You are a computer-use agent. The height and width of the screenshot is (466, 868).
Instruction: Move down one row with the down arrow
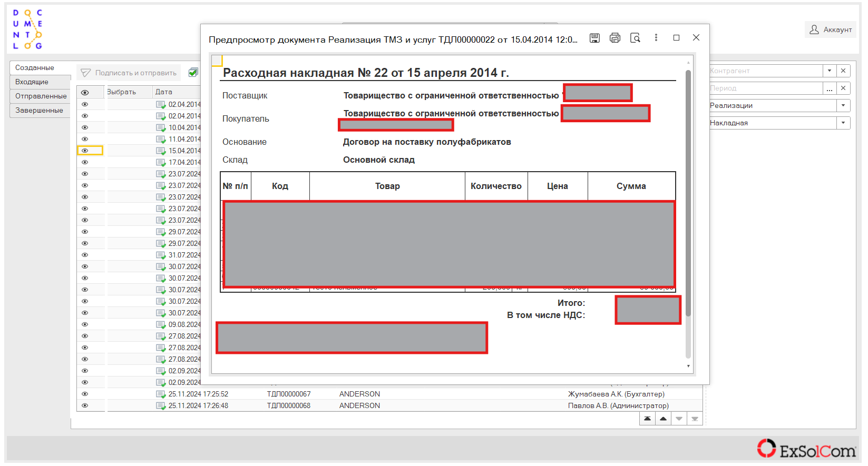click(679, 419)
